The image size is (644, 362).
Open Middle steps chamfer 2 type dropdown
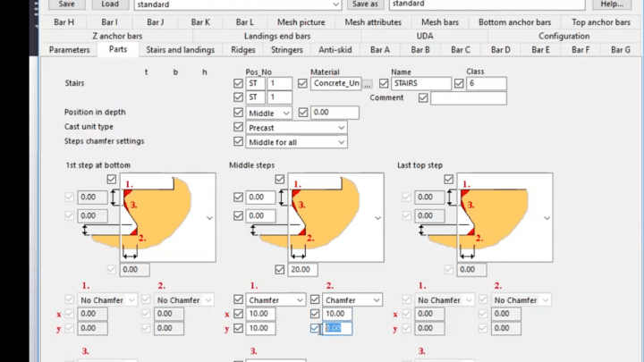tap(352, 300)
